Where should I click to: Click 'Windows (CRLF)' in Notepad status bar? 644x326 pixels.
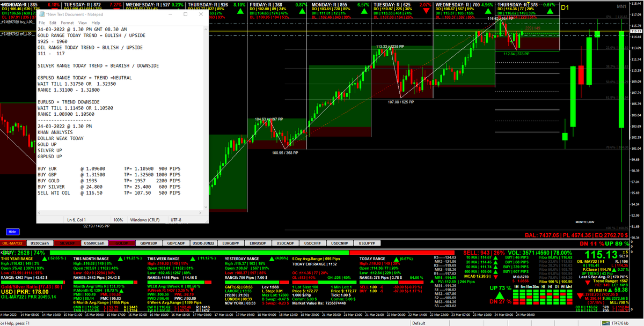point(146,220)
